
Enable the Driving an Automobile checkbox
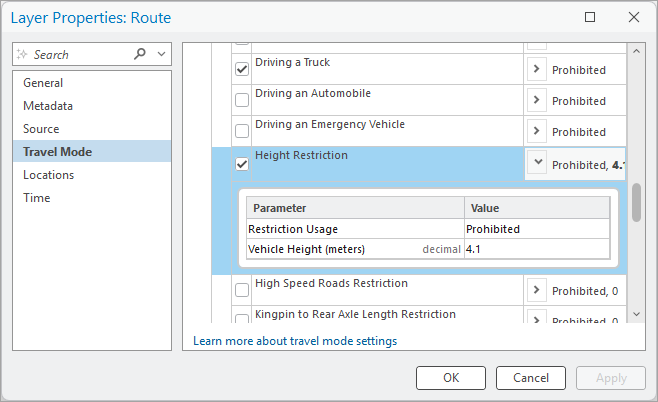[242, 100]
